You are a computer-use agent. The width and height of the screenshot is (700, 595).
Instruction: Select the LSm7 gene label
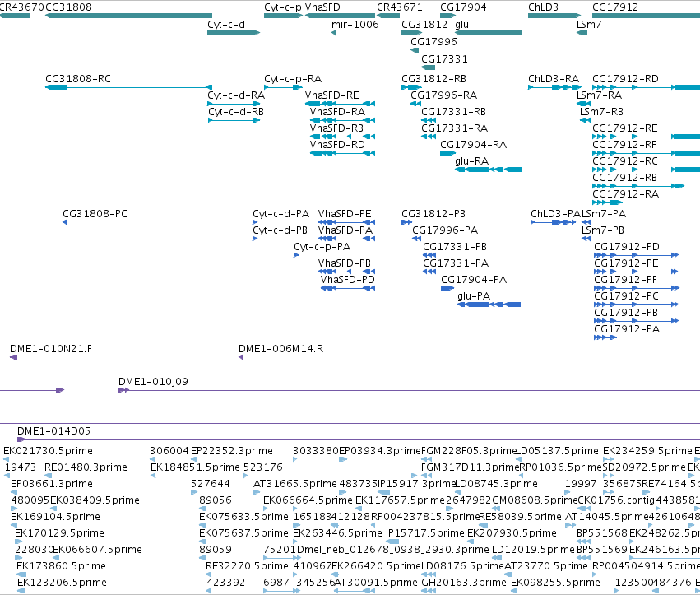click(589, 25)
